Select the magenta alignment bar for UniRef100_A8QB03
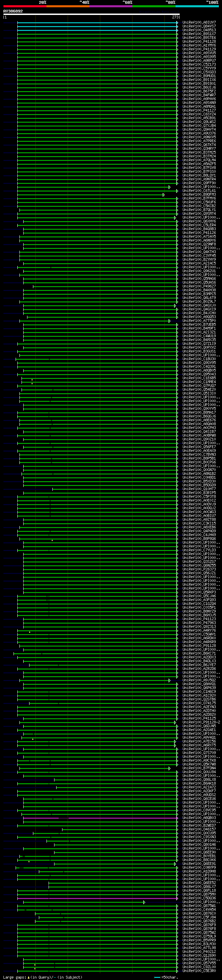Screen dimensions: 222x980 click(x=101, y=818)
